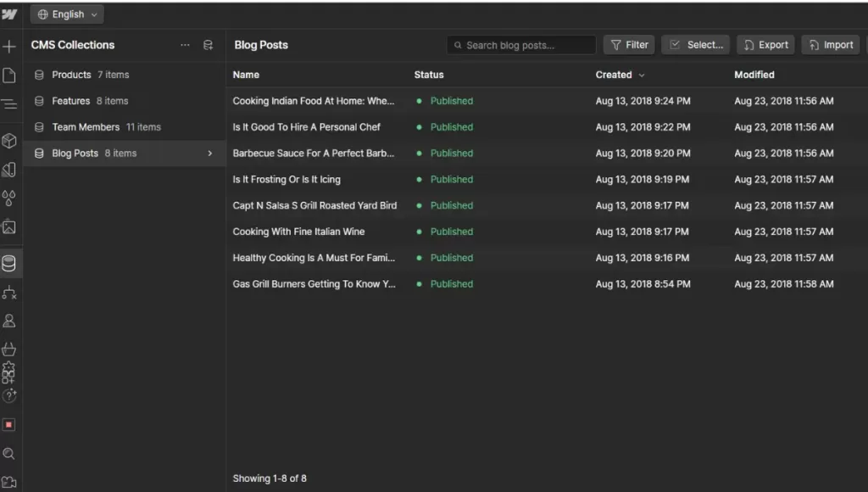Click the database icon beside Products
Image resolution: width=868 pixels, height=492 pixels.
(x=39, y=75)
